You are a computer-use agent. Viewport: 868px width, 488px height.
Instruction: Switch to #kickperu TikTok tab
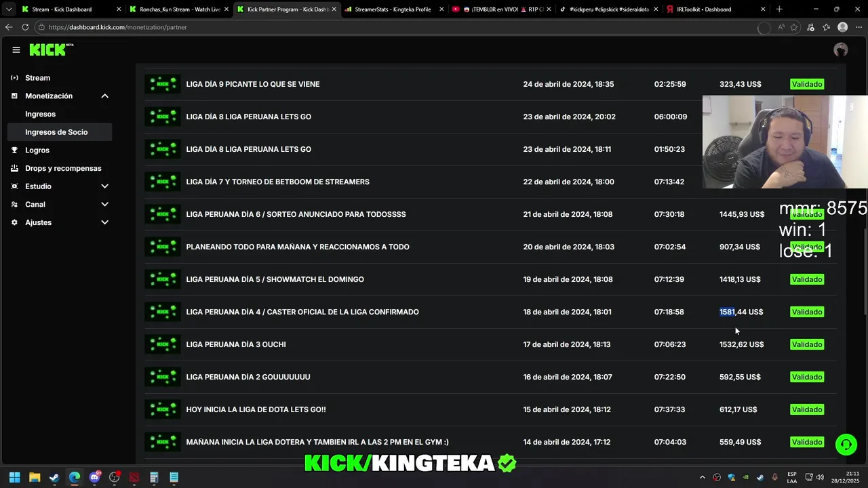click(x=608, y=9)
